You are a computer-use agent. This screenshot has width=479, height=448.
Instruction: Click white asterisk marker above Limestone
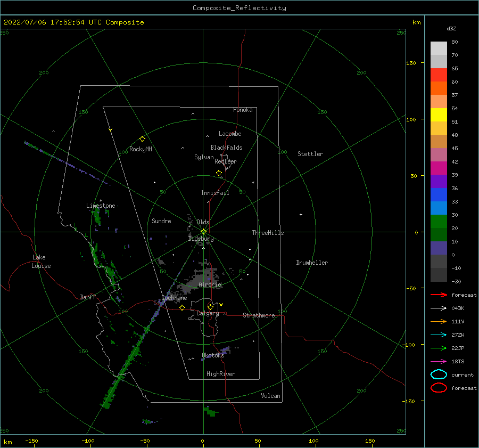coord(101,201)
